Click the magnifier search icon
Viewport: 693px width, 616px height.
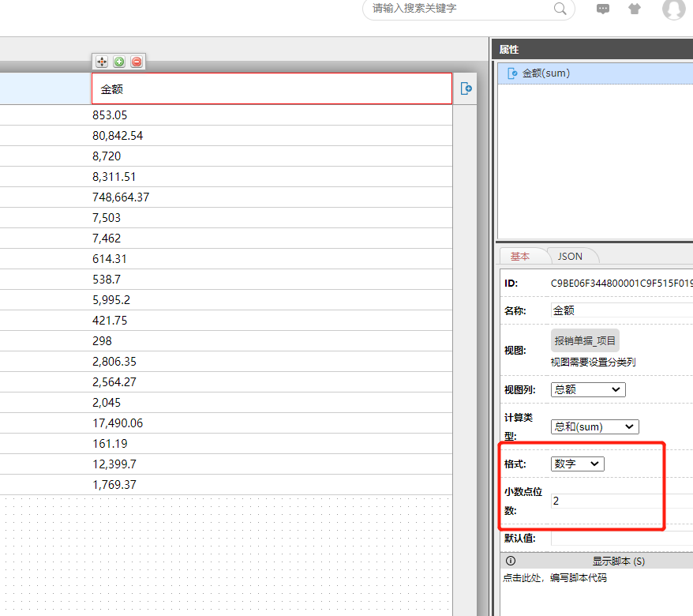coord(560,9)
